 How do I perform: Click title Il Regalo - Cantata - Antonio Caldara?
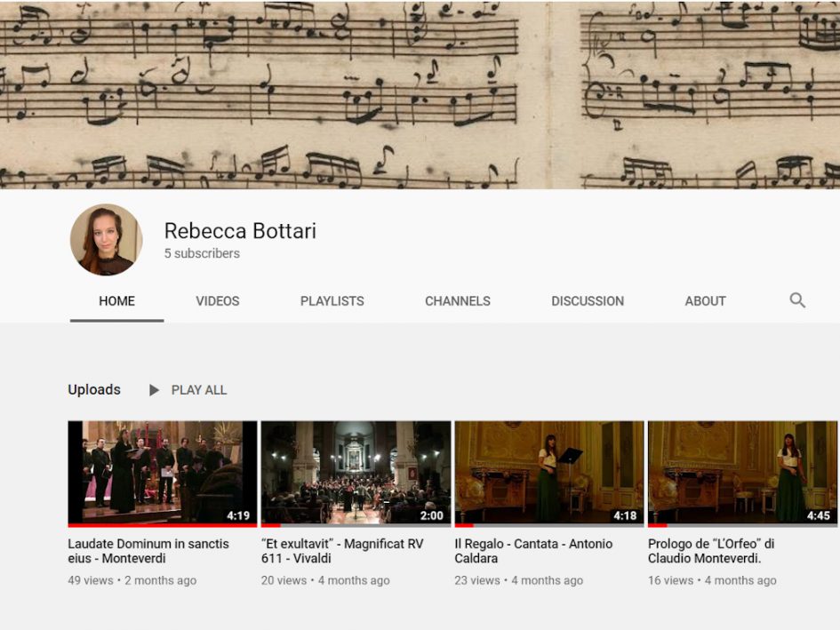(x=533, y=551)
